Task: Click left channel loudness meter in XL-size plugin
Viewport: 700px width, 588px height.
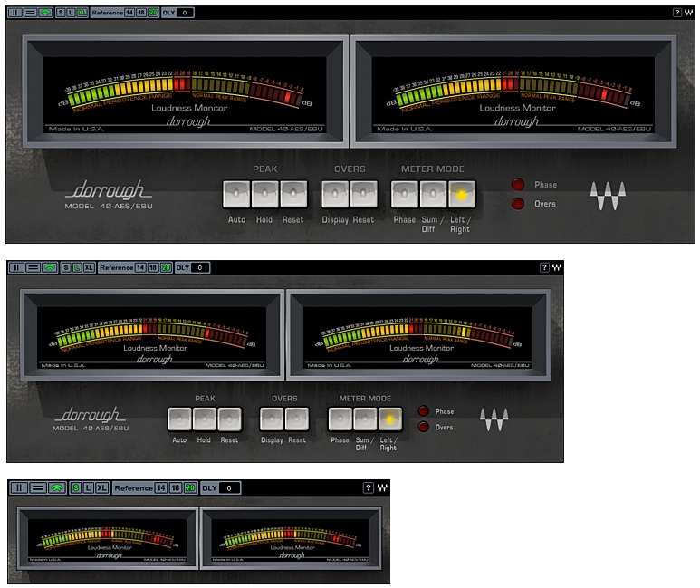Action: pyautogui.click(x=185, y=92)
